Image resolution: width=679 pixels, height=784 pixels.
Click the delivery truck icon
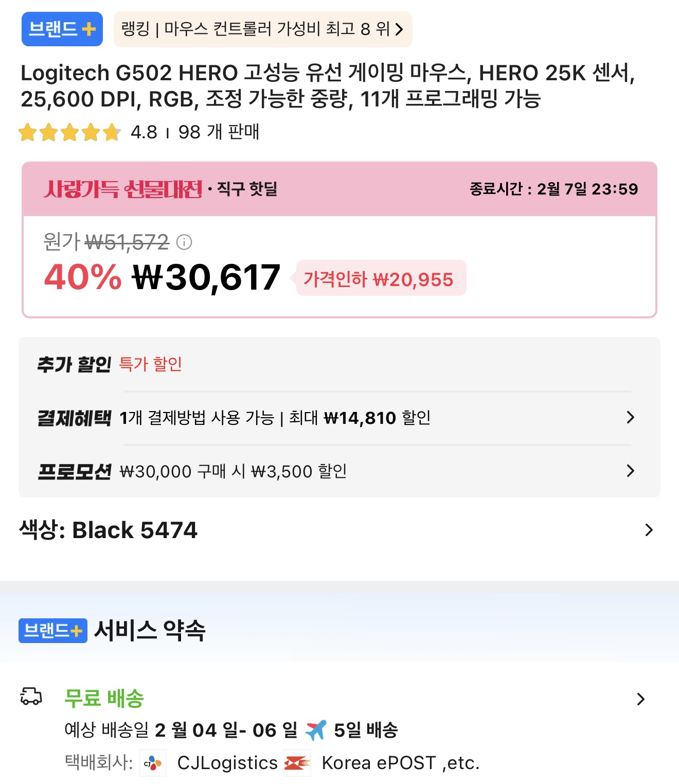(31, 697)
